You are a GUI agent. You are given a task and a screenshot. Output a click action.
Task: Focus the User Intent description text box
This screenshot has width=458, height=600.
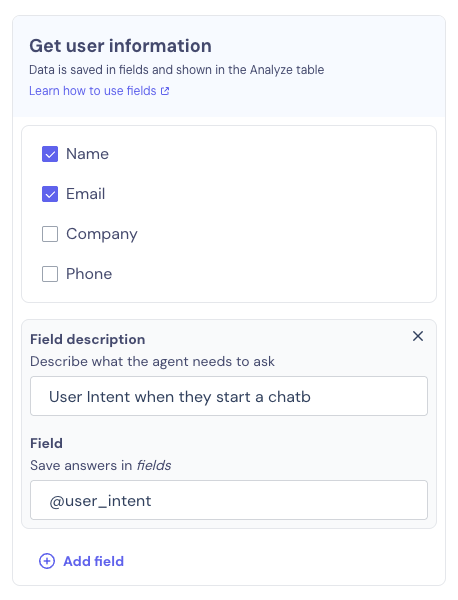click(x=229, y=396)
